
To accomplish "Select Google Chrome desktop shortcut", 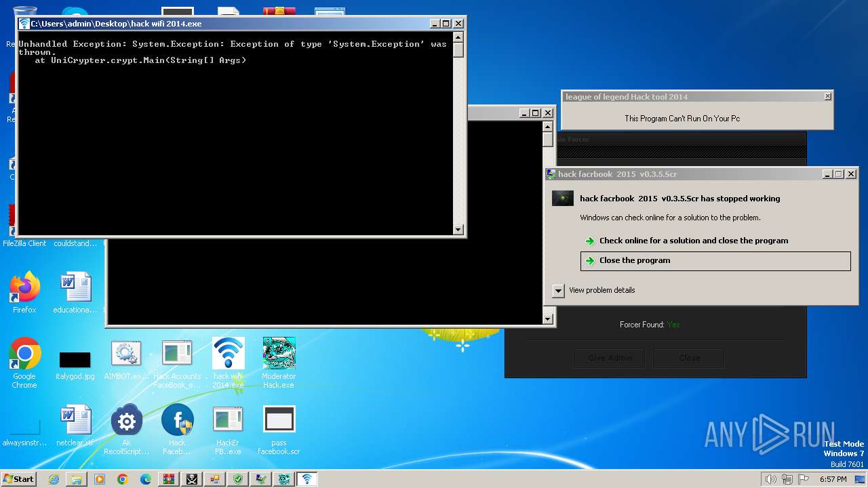I will (x=24, y=363).
